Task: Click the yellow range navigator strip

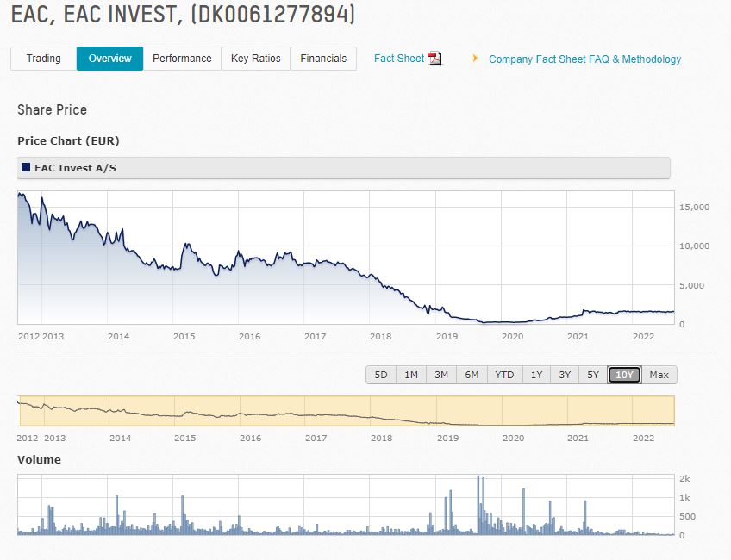Action: [x=345, y=411]
